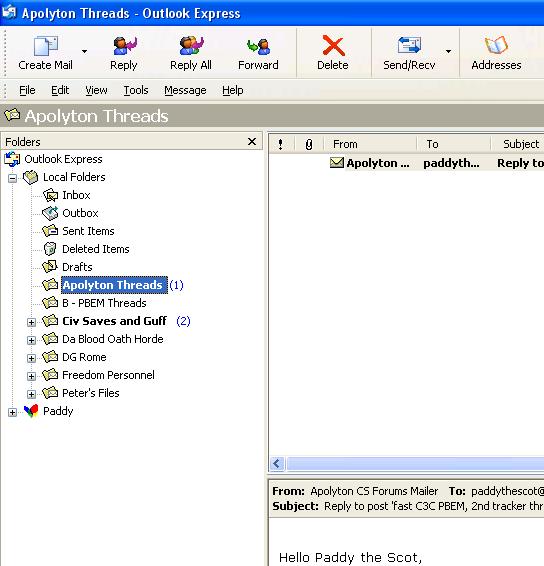Screen dimensions: 544x566
Task: Select the Civ Saves and Guff folder icon
Action: point(50,321)
